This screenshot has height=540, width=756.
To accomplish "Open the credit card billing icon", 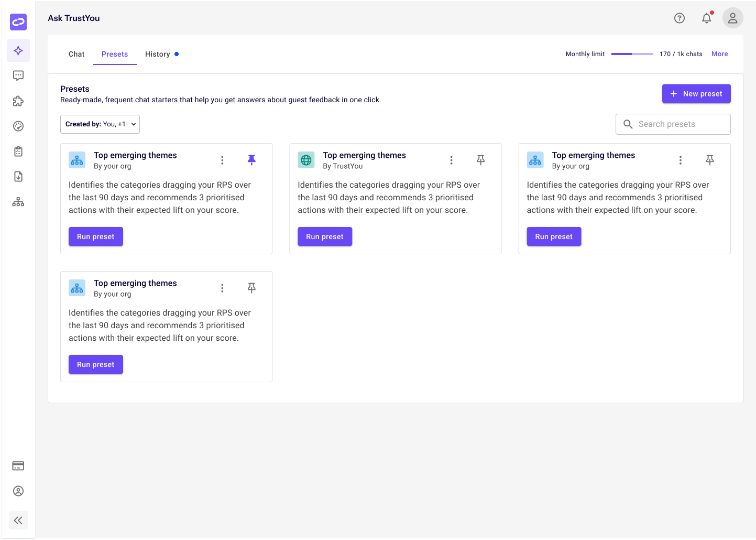I will pos(18,466).
